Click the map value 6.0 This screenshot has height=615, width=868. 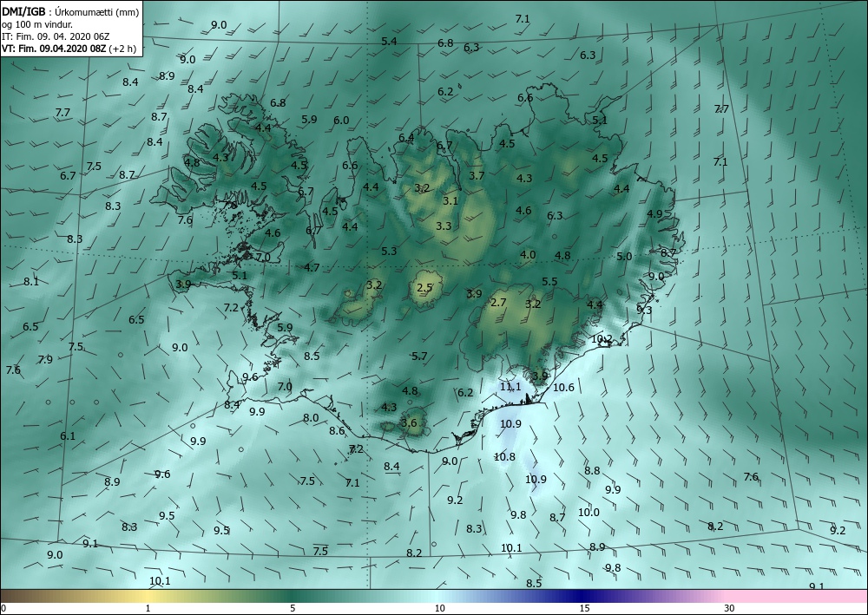tap(341, 120)
